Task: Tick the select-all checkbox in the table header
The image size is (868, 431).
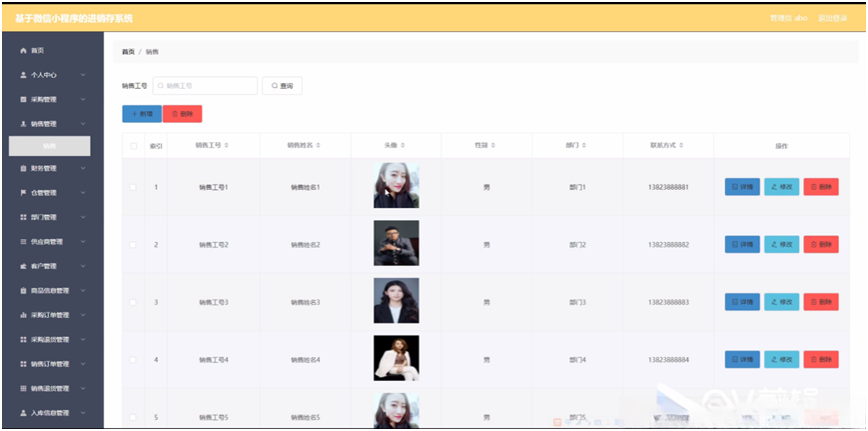Action: click(133, 146)
